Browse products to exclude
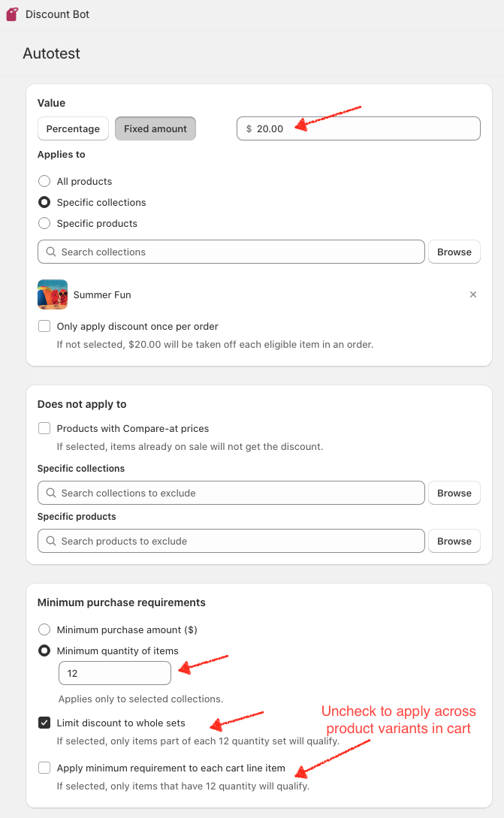Image resolution: width=504 pixels, height=818 pixels. pyautogui.click(x=454, y=541)
